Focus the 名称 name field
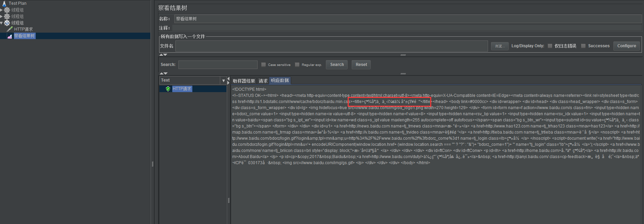The height and width of the screenshot is (224, 644). click(x=408, y=19)
